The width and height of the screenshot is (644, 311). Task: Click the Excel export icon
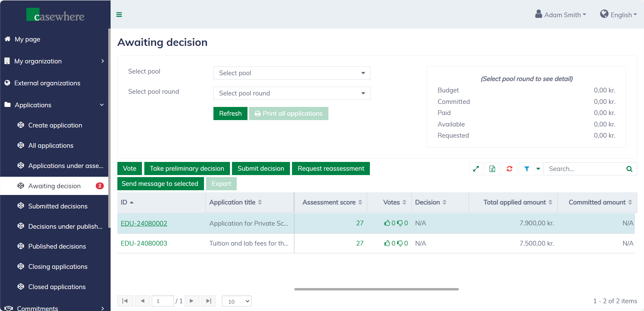[x=492, y=169]
